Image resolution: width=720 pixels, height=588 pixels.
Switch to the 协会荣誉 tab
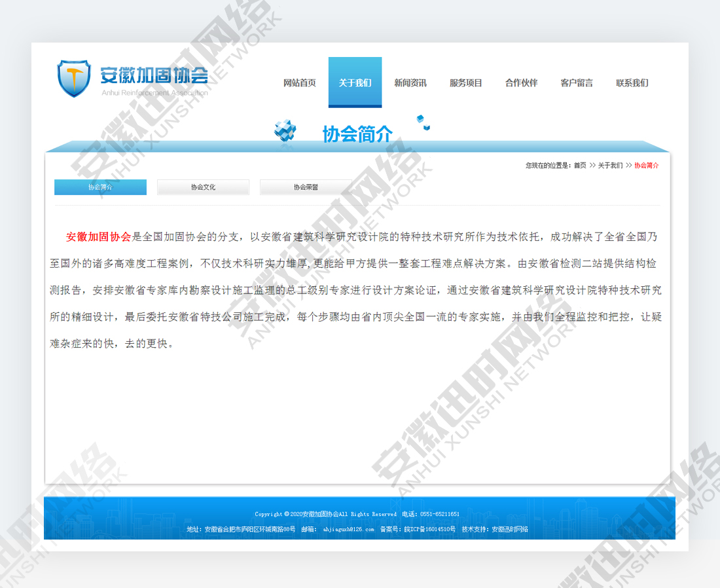point(306,187)
